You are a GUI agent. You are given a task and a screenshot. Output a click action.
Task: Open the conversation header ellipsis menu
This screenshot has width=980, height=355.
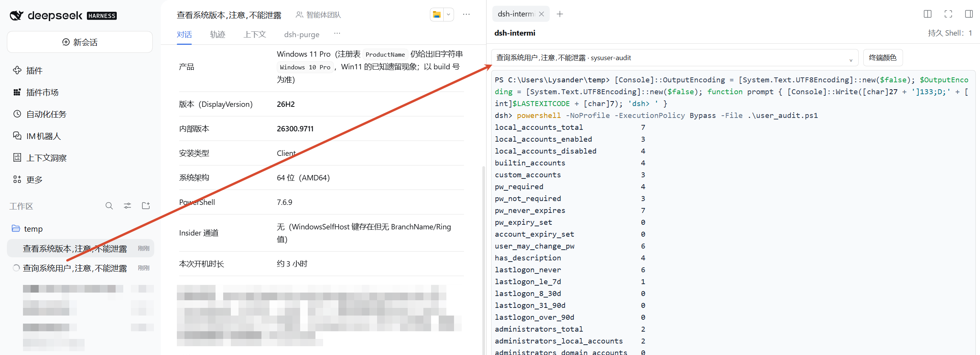tap(466, 15)
